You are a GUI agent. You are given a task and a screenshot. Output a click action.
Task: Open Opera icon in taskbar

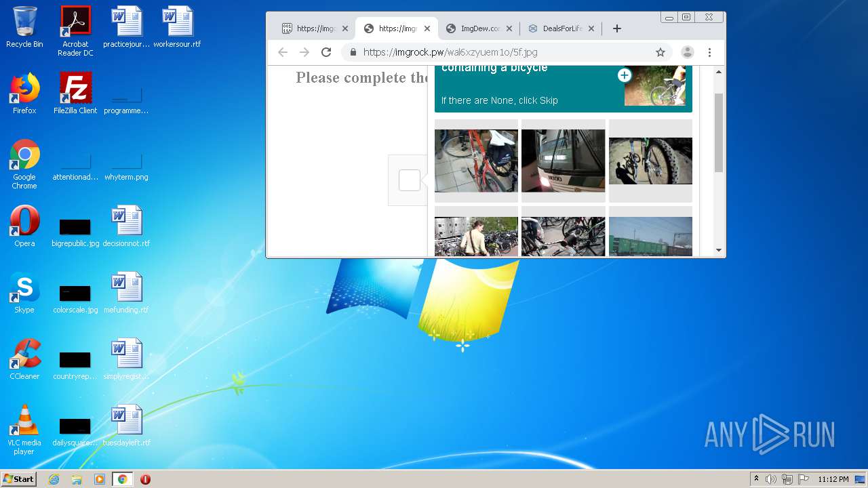(145, 479)
